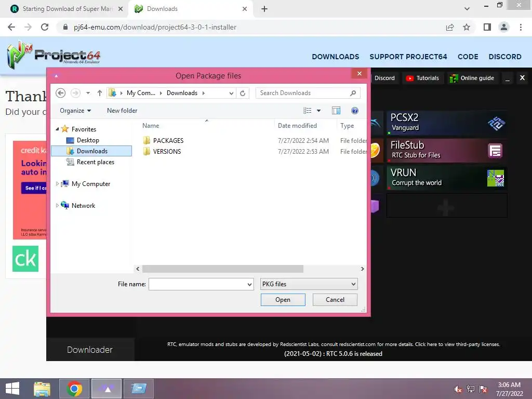532x399 pixels.
Task: Click SUPPORT PROJECT64 in site menu
Action: tap(408, 57)
